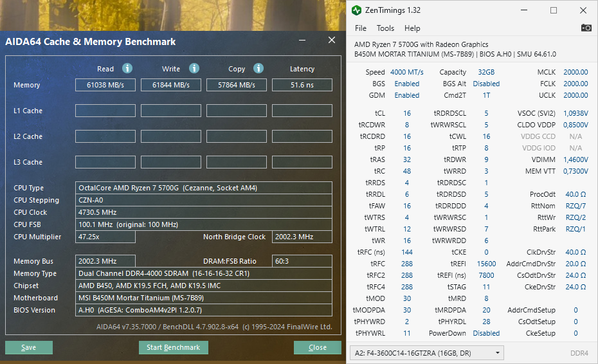598x364 pixels.
Task: Click the Copy info icon in AIDA64
Action: (x=258, y=68)
